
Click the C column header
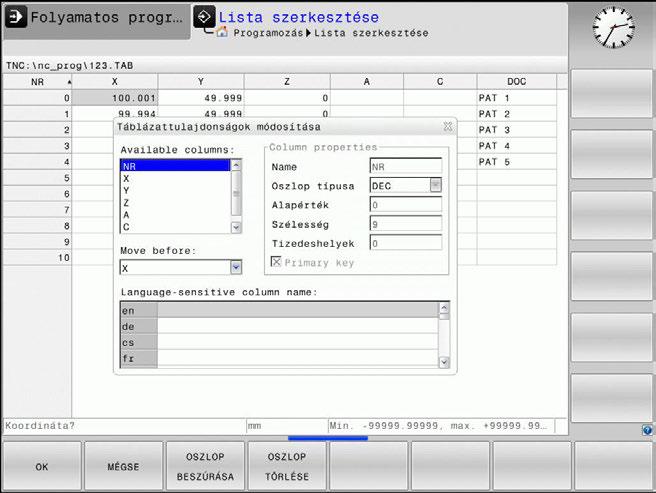pos(440,82)
